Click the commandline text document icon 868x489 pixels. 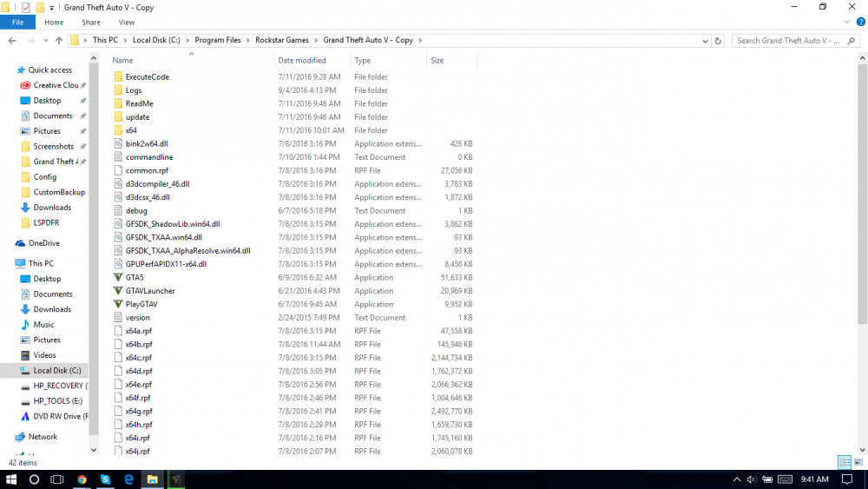pos(118,157)
